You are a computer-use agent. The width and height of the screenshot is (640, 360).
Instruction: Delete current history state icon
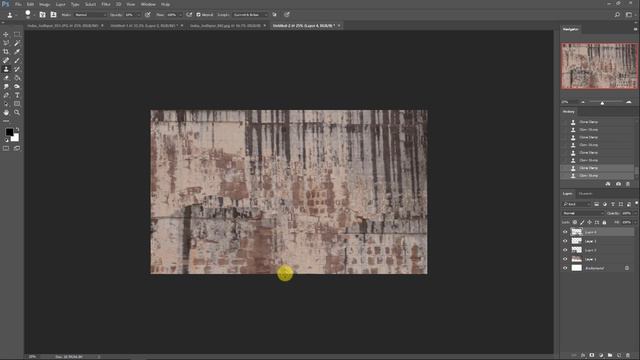pos(628,184)
